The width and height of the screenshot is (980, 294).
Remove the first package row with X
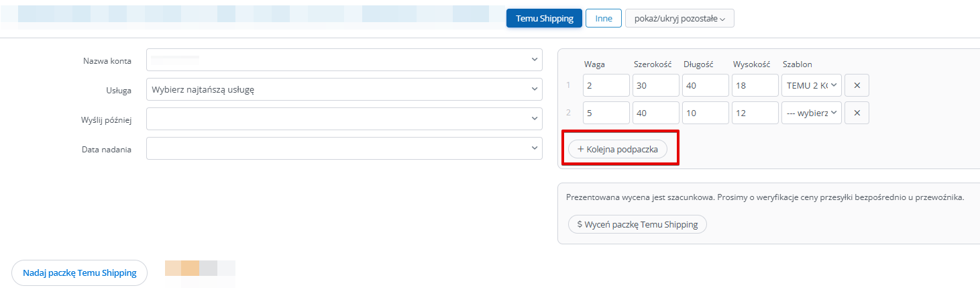pyautogui.click(x=857, y=86)
